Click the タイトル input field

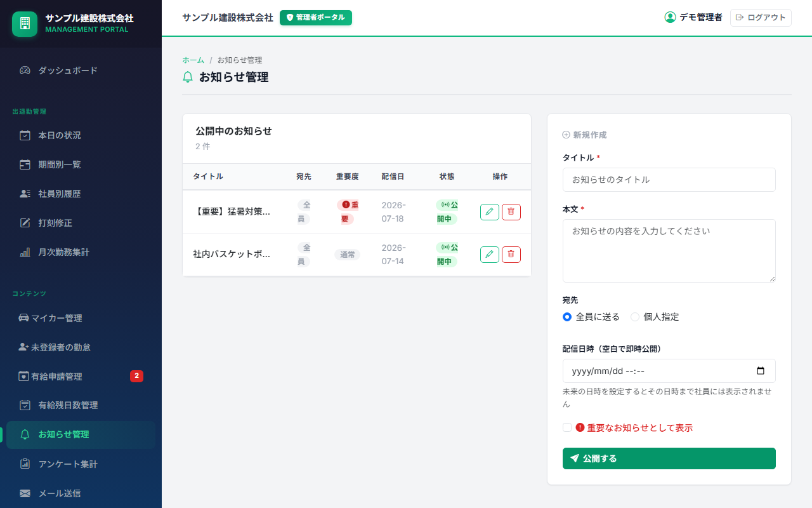669,180
